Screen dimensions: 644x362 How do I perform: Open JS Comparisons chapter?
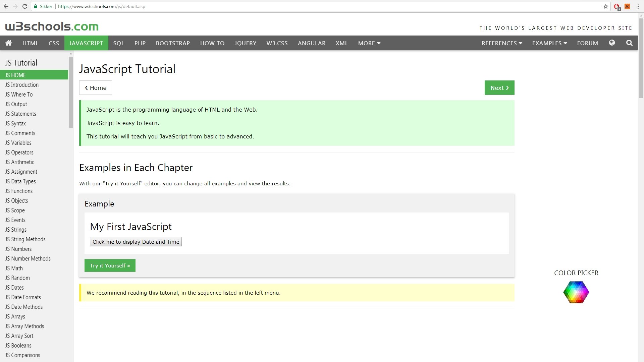[x=34, y=355]
